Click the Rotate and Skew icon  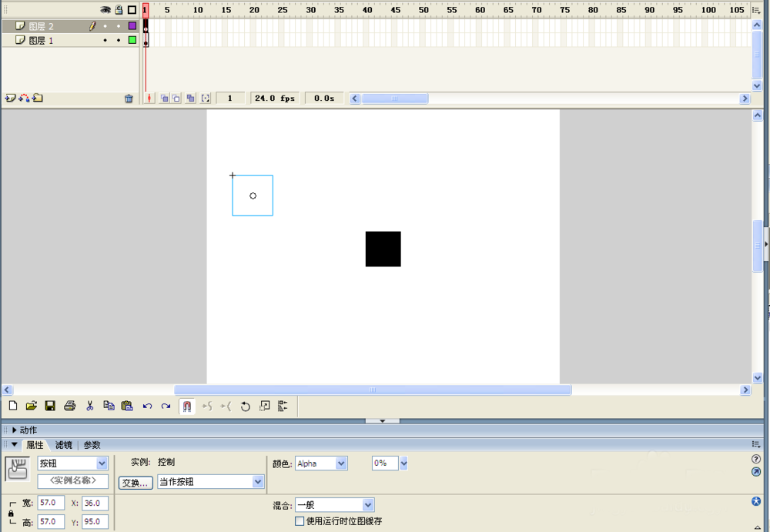click(x=246, y=407)
